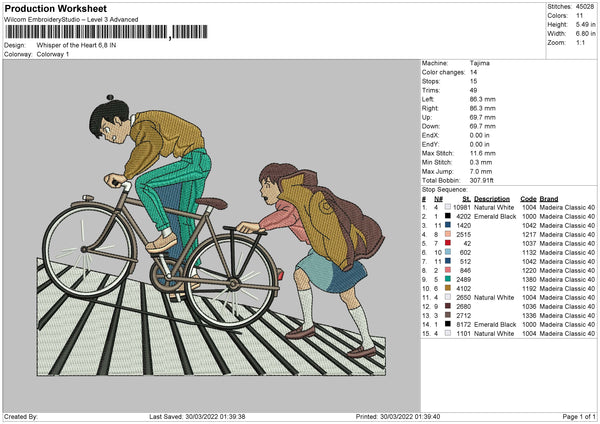
Task: Select the Height value '5.49 in'
Action: tap(585, 24)
